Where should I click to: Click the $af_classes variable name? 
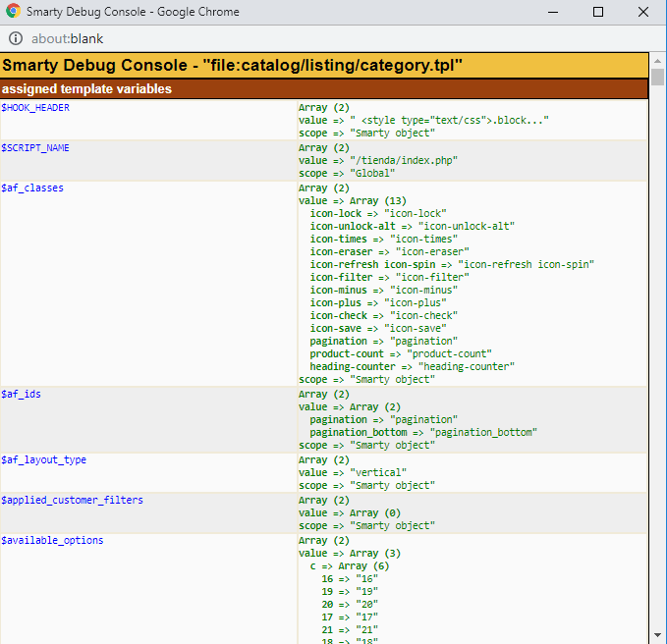click(x=32, y=188)
